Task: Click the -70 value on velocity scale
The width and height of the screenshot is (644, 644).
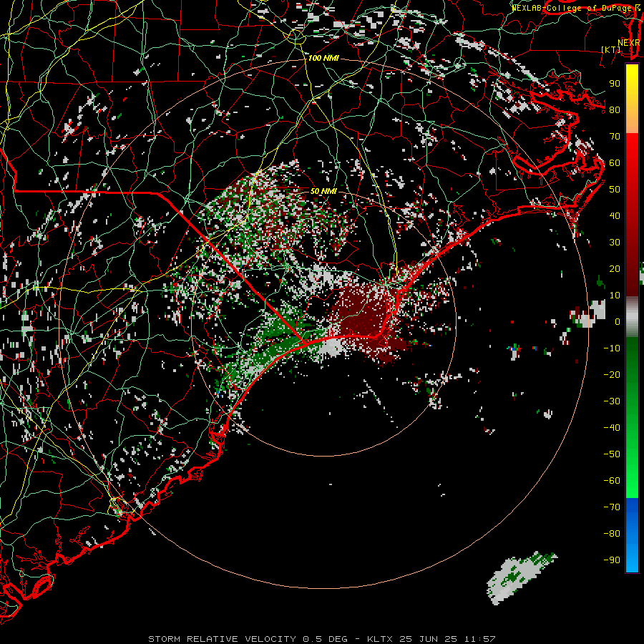Action: click(612, 507)
